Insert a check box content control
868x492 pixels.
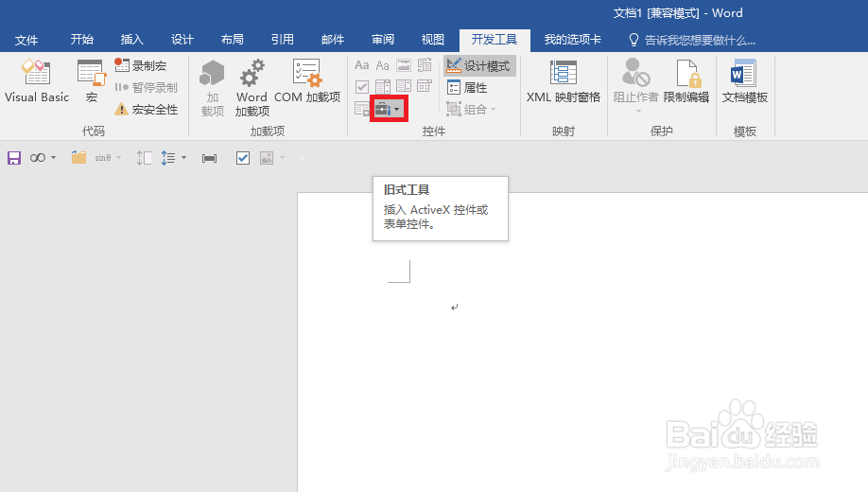coord(361,86)
